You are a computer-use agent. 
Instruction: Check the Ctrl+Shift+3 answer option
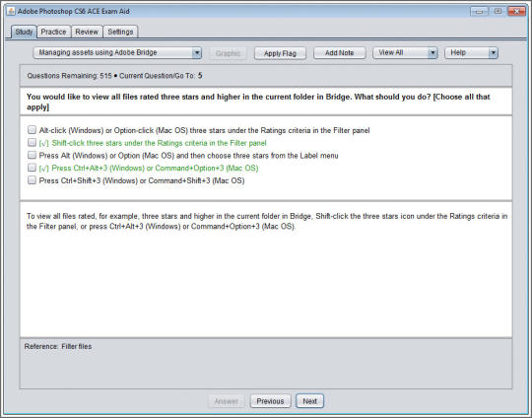tap(32, 180)
